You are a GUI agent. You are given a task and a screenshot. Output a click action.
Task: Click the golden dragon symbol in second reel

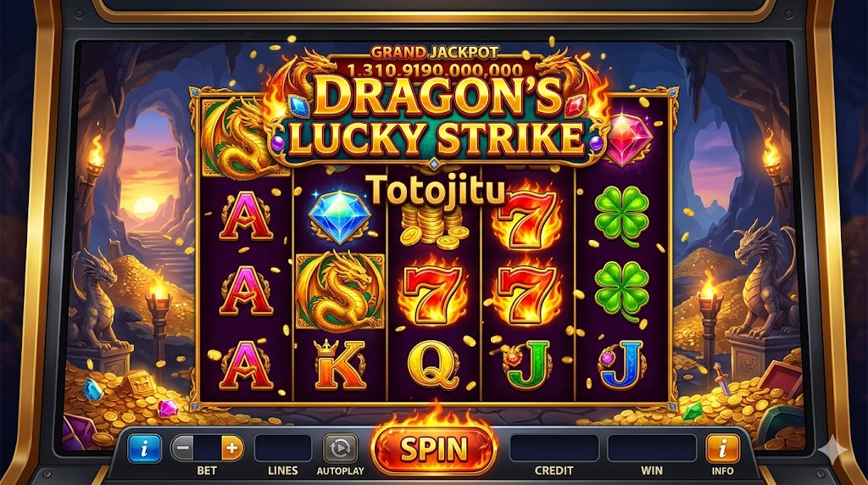(x=339, y=291)
